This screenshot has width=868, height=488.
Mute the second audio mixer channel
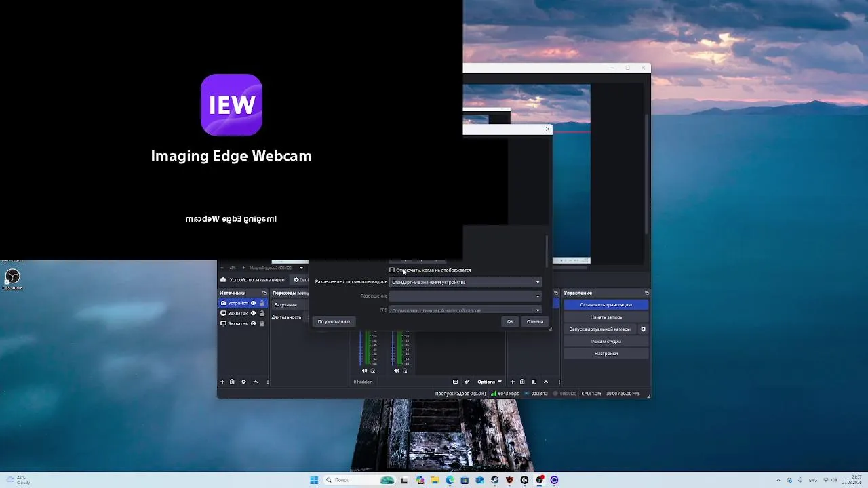(397, 371)
